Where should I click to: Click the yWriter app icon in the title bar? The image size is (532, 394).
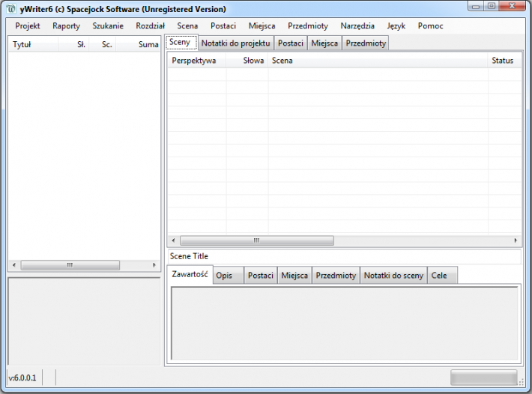pyautogui.click(x=10, y=9)
